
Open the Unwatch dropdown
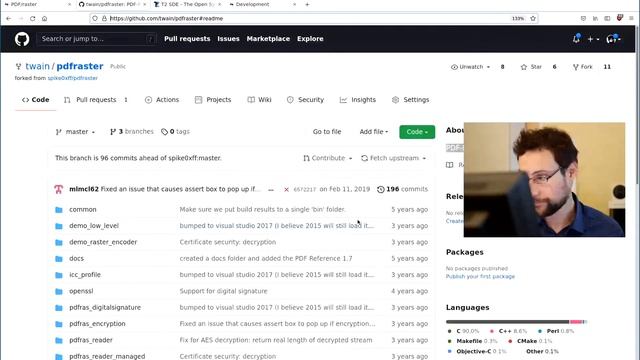click(471, 67)
